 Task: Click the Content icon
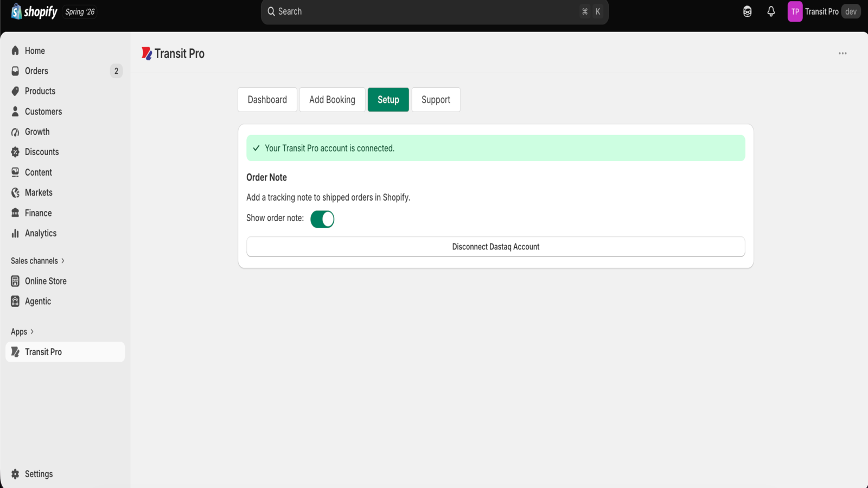pyautogui.click(x=15, y=172)
